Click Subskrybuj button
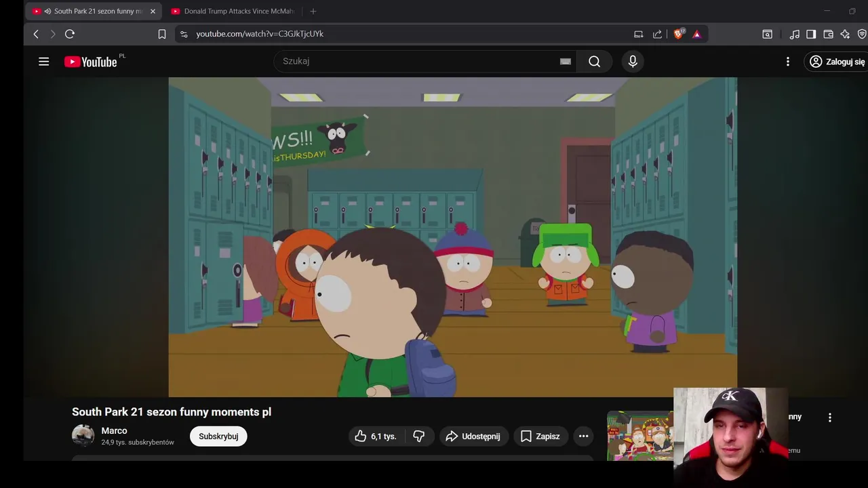 click(218, 436)
